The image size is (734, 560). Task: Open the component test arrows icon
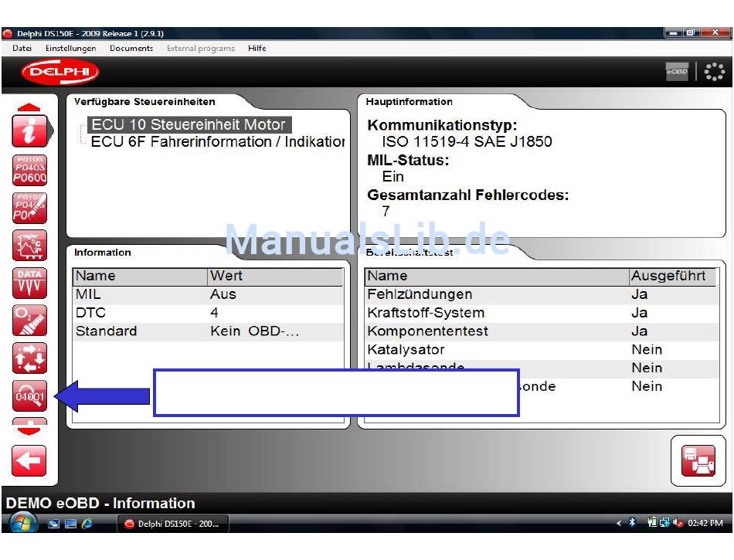tap(29, 358)
